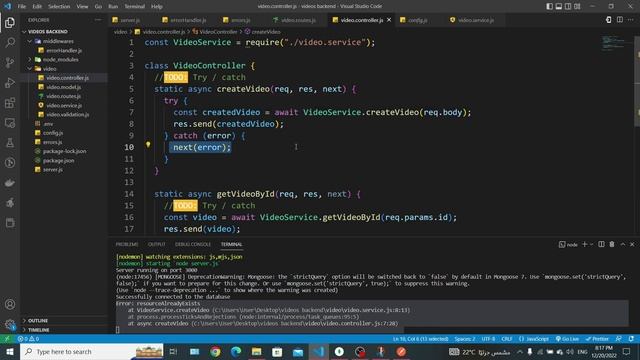Viewport: 640px width, 360px height.
Task: Open Customize Layout icon
Action: point(577,6)
